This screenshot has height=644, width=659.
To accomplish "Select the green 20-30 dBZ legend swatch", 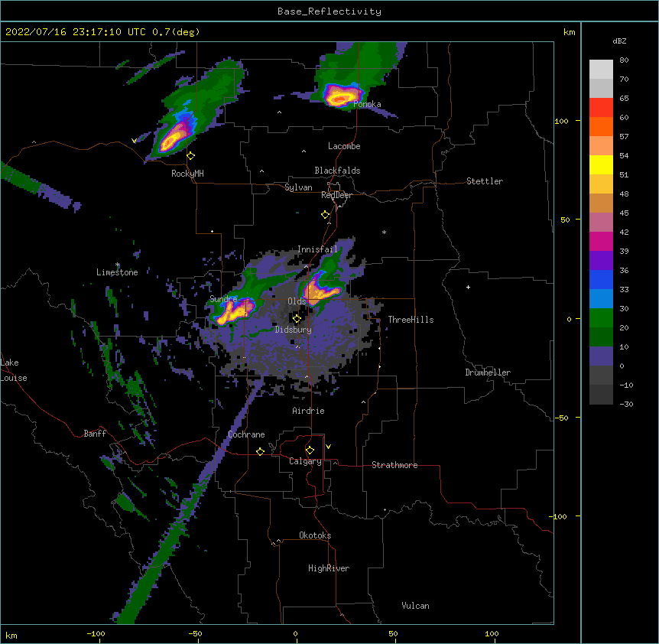I will click(x=601, y=318).
